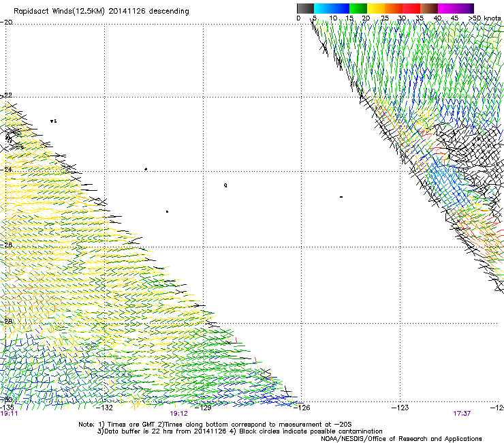This screenshot has height=443, width=504.
Task: Click the green 15-20 knots legend color
Action: (358, 8)
